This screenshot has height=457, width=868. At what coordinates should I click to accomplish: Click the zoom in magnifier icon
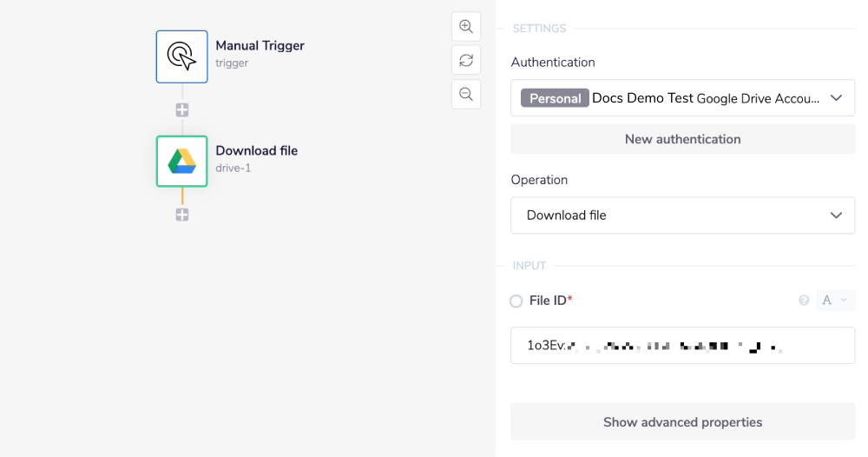(466, 27)
